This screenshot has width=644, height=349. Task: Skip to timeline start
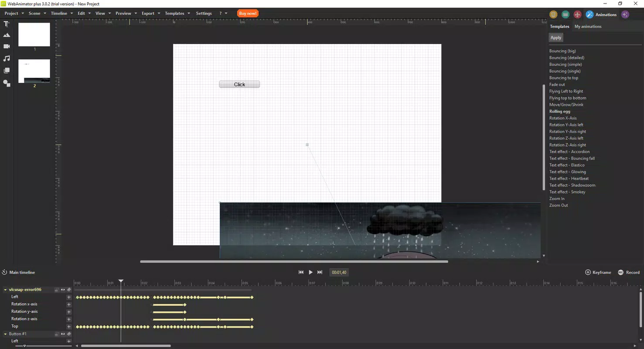pos(301,272)
